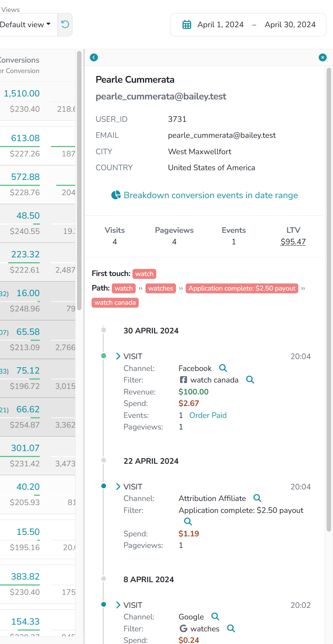Viewport: 333px width, 644px height.
Task: Click the green visit dot at 30 April
Action: (103, 356)
